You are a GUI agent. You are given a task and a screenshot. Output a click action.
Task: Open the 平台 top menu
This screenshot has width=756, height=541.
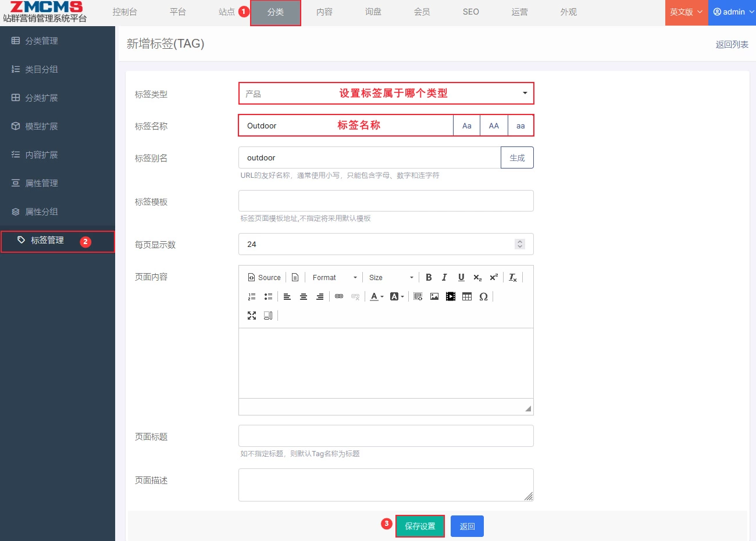point(178,12)
